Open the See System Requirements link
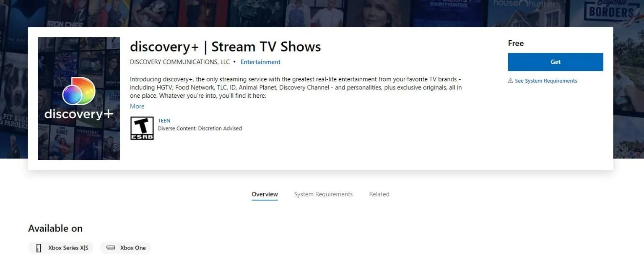The width and height of the screenshot is (644, 258). tap(545, 81)
